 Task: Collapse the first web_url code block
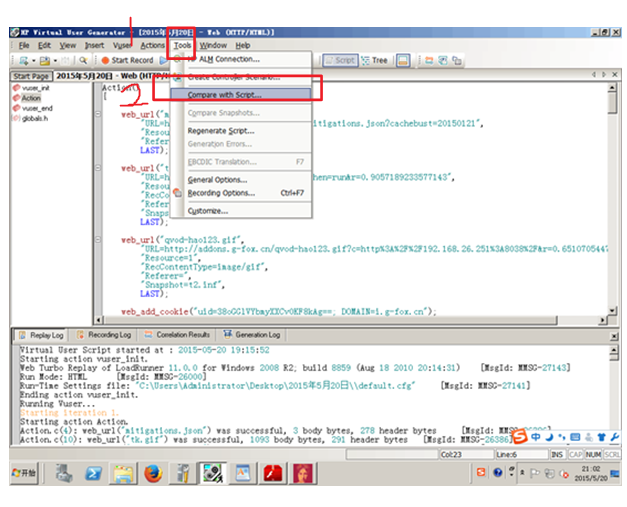[98, 114]
